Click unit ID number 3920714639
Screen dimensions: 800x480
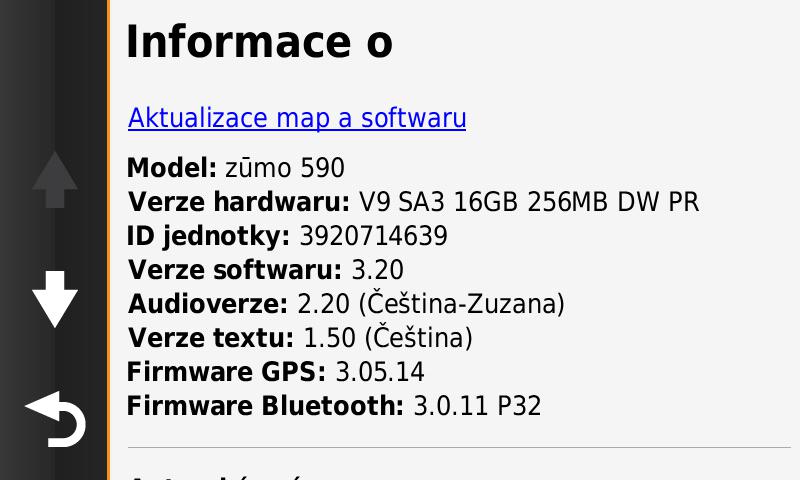372,236
